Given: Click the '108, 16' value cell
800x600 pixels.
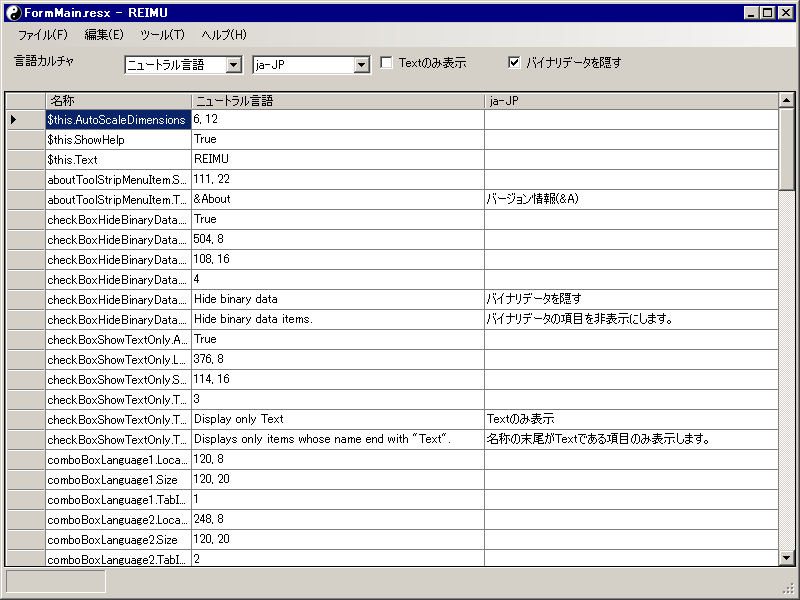Looking at the screenshot, I should point(338,260).
